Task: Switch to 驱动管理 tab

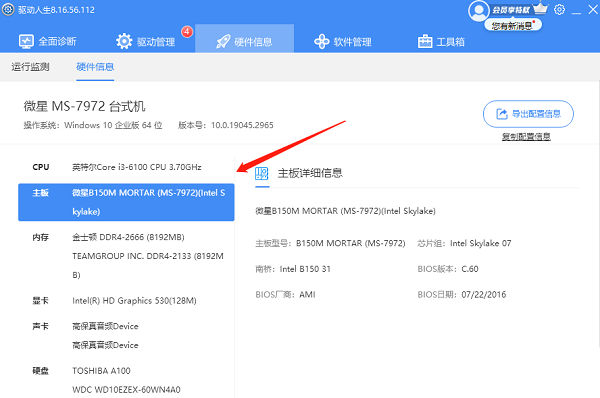Action: click(x=146, y=41)
